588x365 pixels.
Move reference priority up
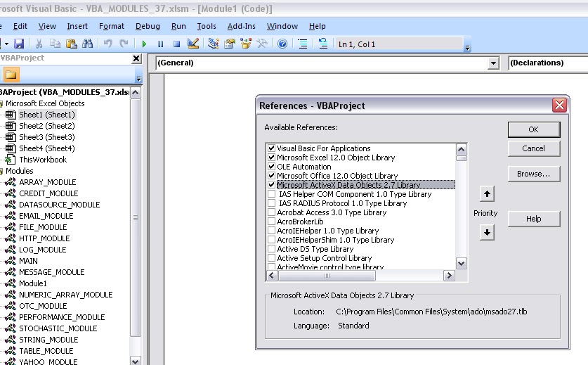487,194
